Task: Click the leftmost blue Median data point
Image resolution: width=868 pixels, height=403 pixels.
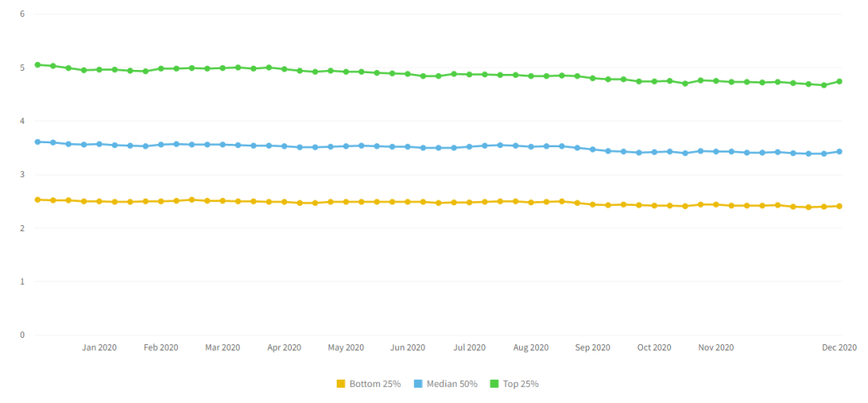Action: click(x=38, y=142)
